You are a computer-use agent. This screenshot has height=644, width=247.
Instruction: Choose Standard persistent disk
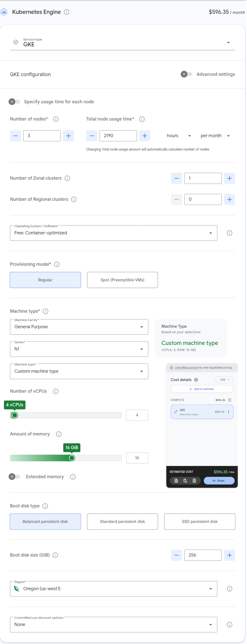pyautogui.click(x=122, y=522)
